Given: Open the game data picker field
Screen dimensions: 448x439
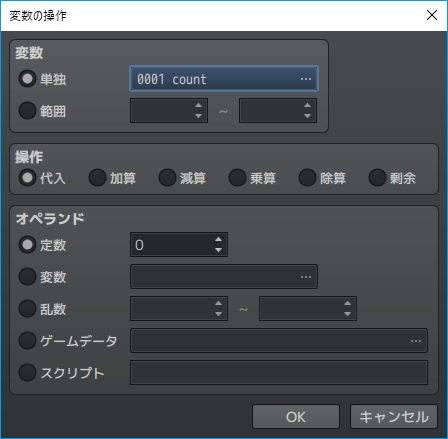Looking at the screenshot, I should (x=279, y=341).
